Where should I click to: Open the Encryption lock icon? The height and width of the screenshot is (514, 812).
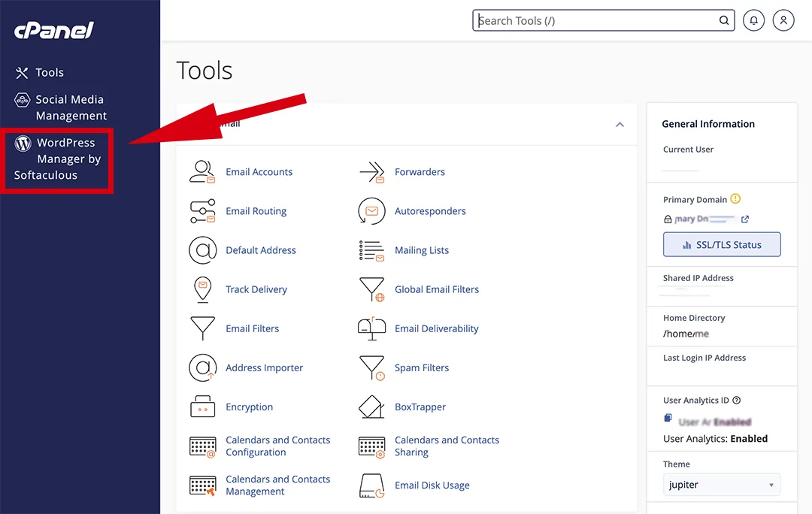coord(202,407)
